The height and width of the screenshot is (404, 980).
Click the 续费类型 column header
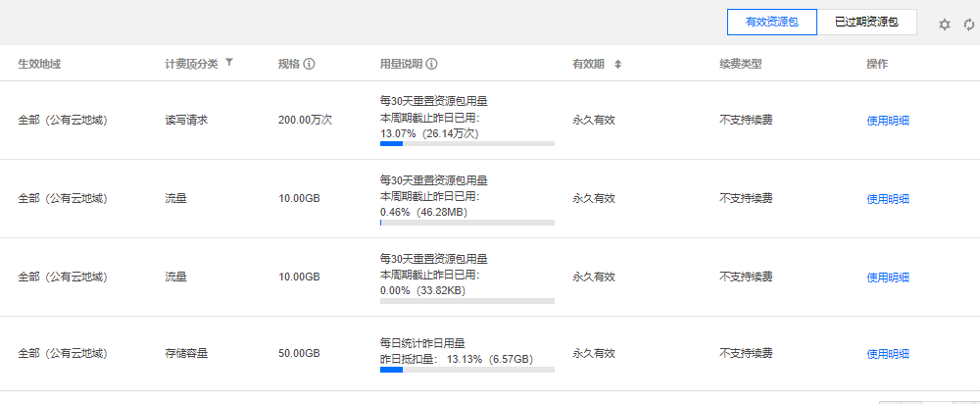[740, 64]
